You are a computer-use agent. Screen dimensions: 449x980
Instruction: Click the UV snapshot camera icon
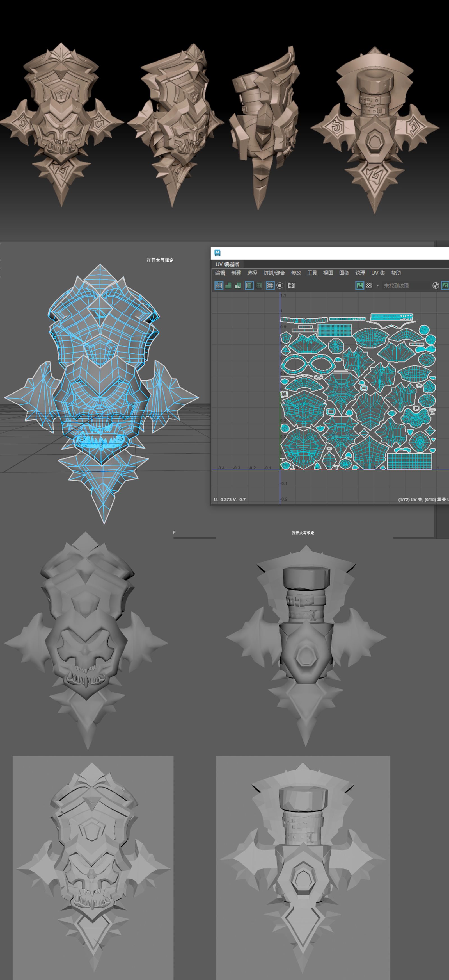(x=291, y=285)
